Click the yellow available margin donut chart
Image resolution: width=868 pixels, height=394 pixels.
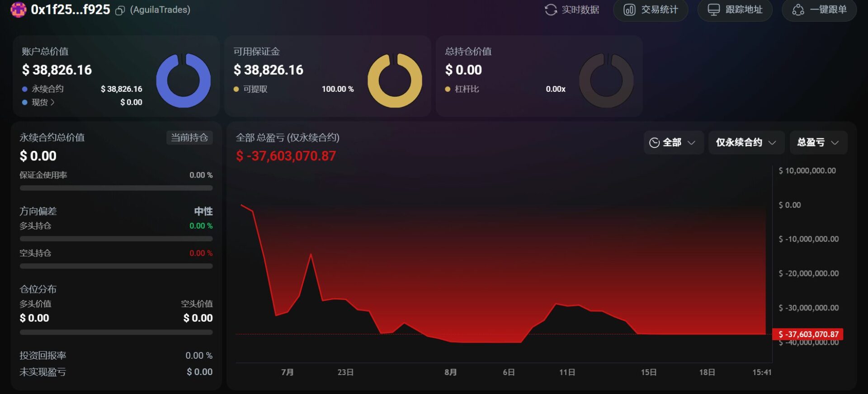click(x=395, y=80)
